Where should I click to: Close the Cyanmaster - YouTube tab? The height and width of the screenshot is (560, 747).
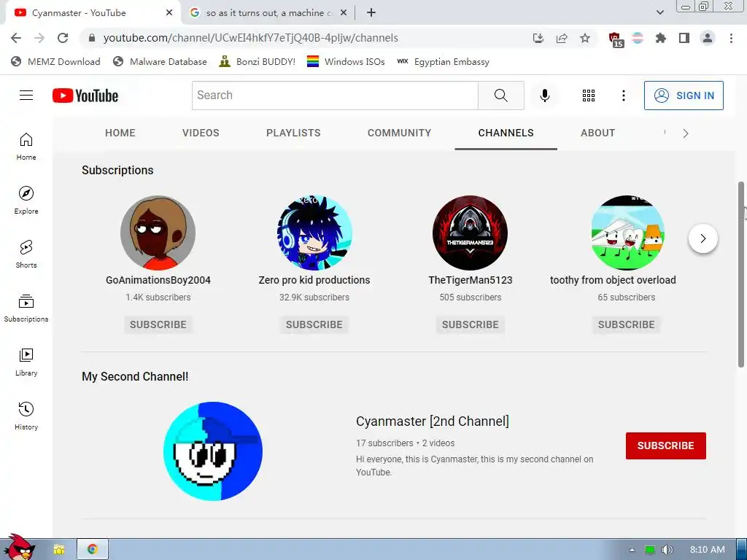169,13
